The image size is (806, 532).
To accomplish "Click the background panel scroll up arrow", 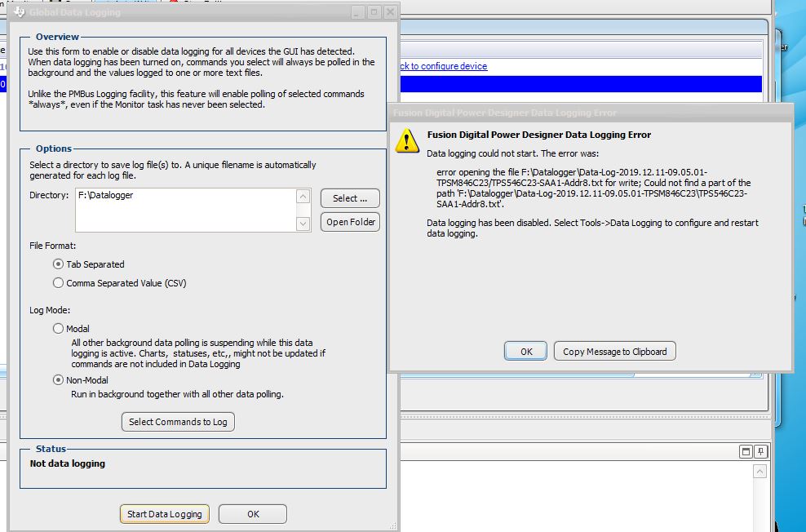I will [x=759, y=472].
